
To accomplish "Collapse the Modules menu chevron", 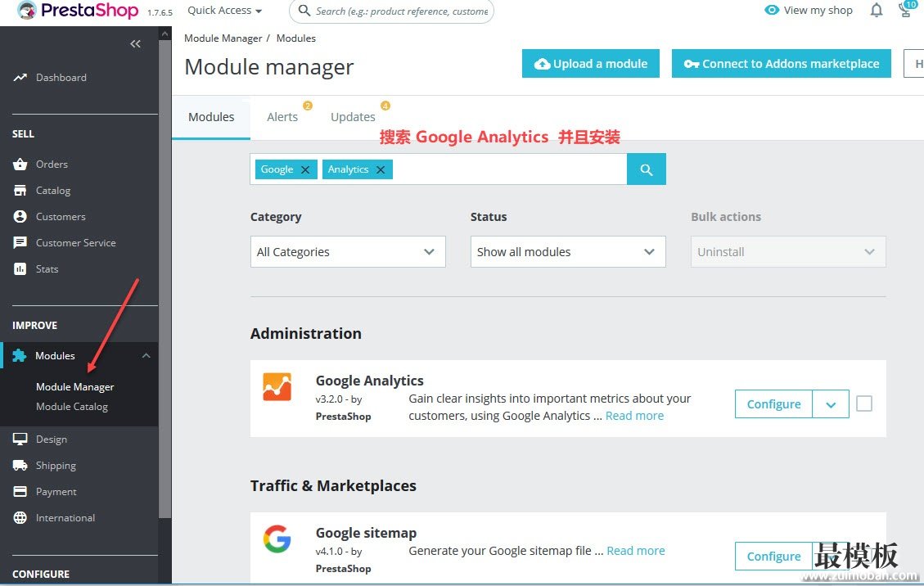I will [146, 355].
